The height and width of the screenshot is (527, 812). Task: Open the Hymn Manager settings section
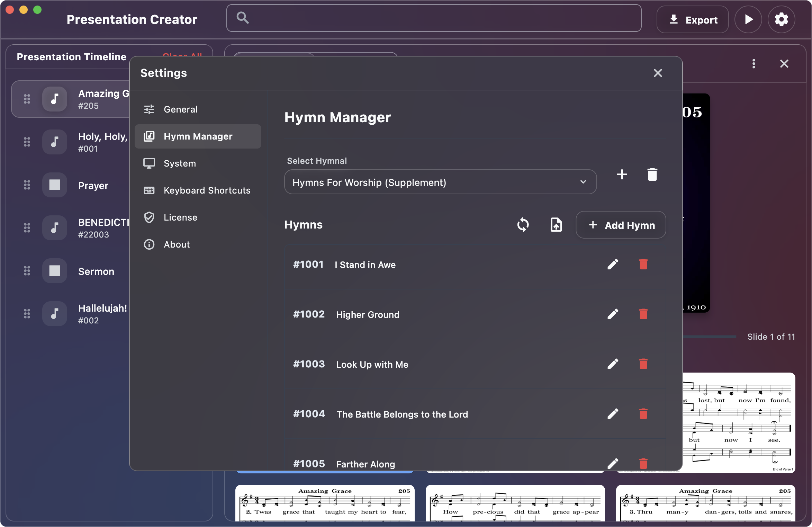pyautogui.click(x=198, y=136)
